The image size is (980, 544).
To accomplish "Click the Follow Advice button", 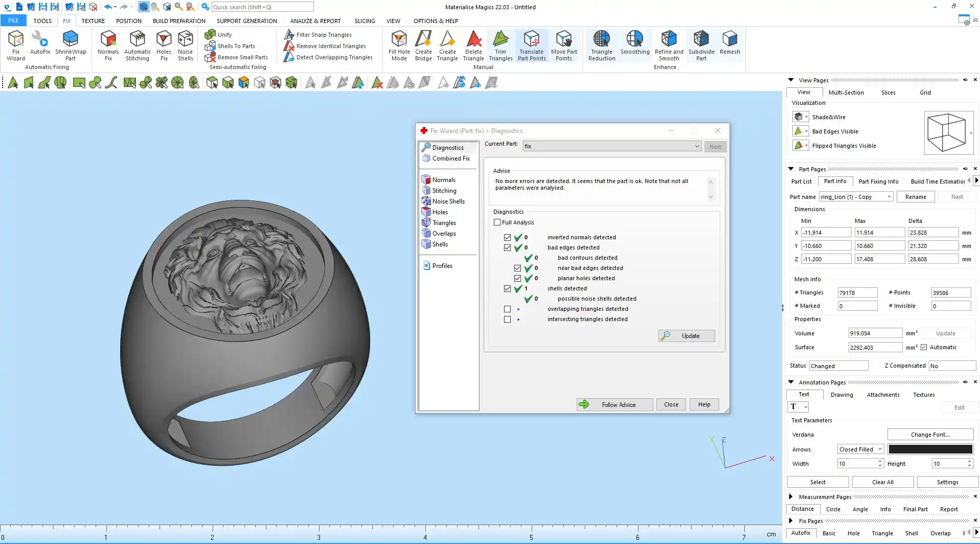I will (614, 404).
